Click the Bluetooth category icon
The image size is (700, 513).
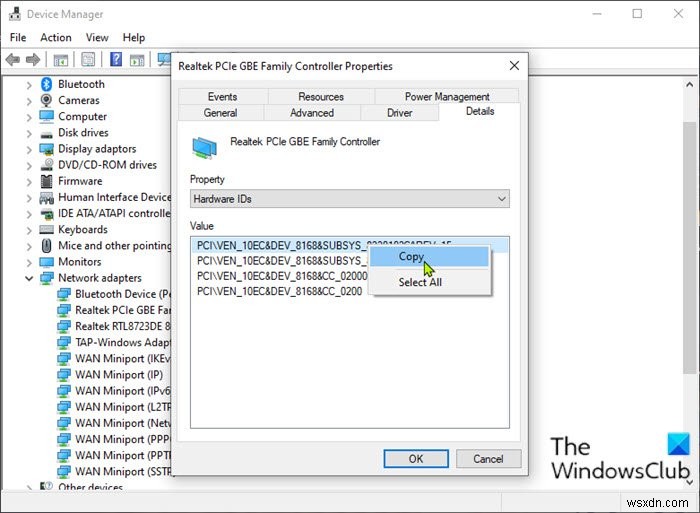(x=46, y=84)
